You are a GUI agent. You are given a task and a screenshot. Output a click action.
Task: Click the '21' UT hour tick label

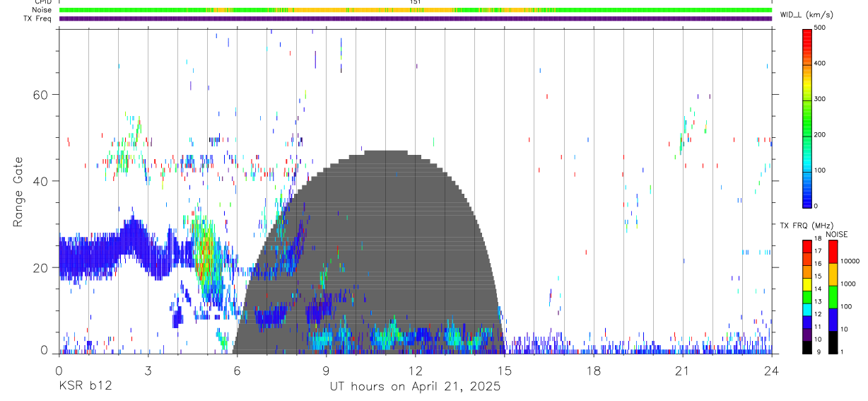[x=682, y=370]
